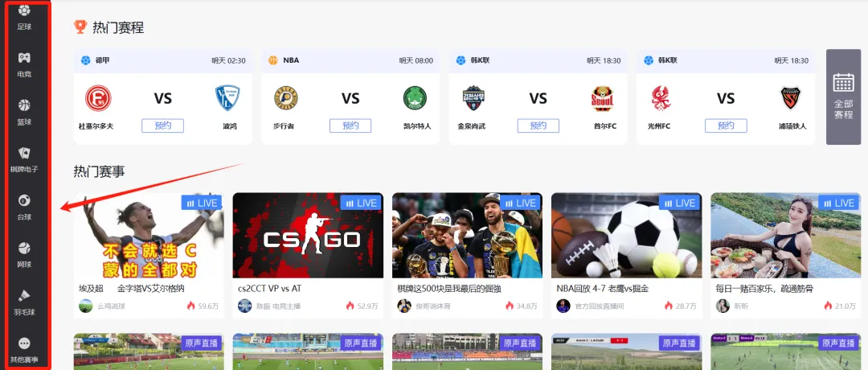Open the 足球 football sidebar icon
Screen dimensions: 868x370
pyautogui.click(x=24, y=10)
